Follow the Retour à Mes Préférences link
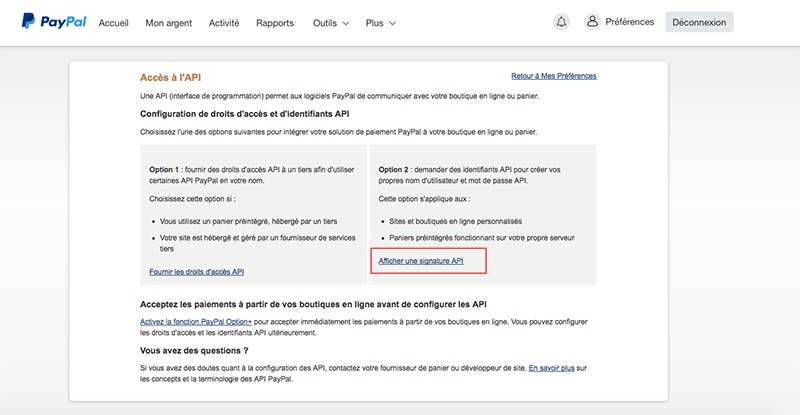This screenshot has width=800, height=415. 553,76
